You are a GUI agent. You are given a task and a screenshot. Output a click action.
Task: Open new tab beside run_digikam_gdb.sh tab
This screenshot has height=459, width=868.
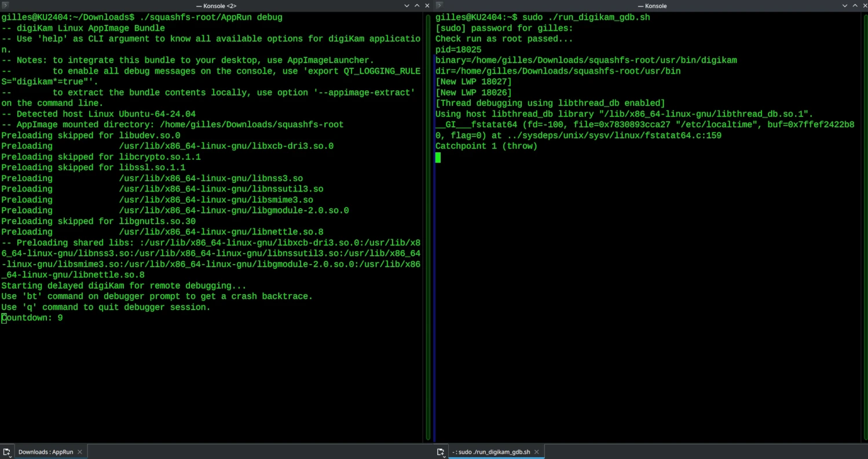click(441, 452)
